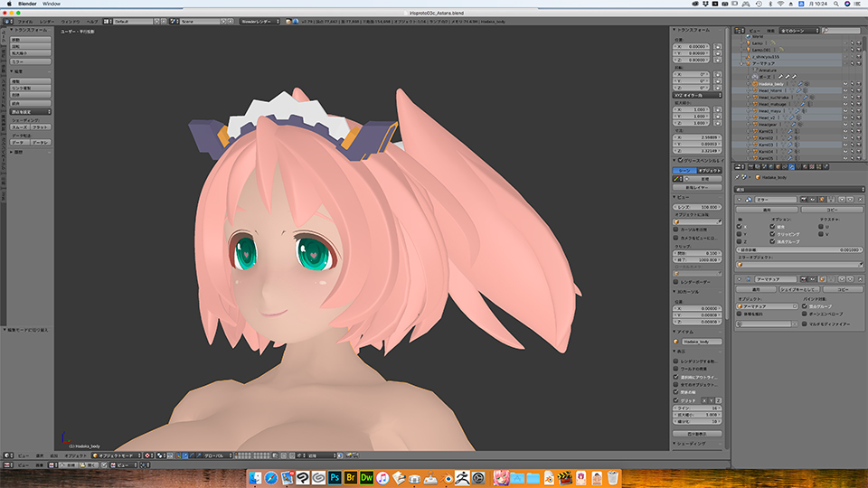Select the Modifiers wrench tab in properties editor
The height and width of the screenshot is (488, 868).
click(x=791, y=166)
